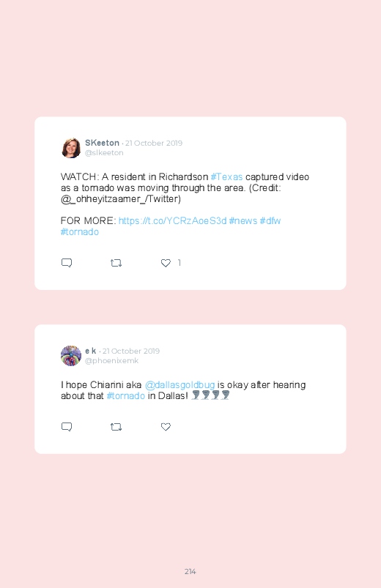
Task: Click the @phoenixemk handle
Action: pos(111,361)
